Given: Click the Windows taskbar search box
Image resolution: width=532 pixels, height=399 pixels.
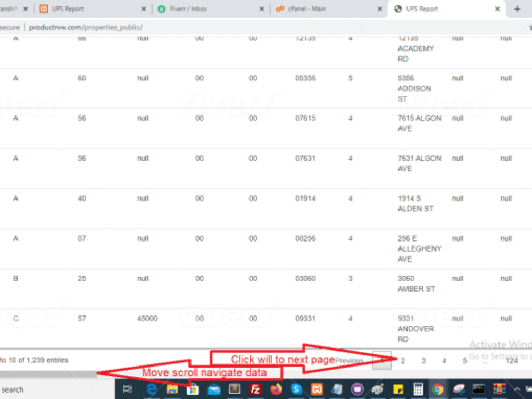Looking at the screenshot, I should pyautogui.click(x=57, y=389).
